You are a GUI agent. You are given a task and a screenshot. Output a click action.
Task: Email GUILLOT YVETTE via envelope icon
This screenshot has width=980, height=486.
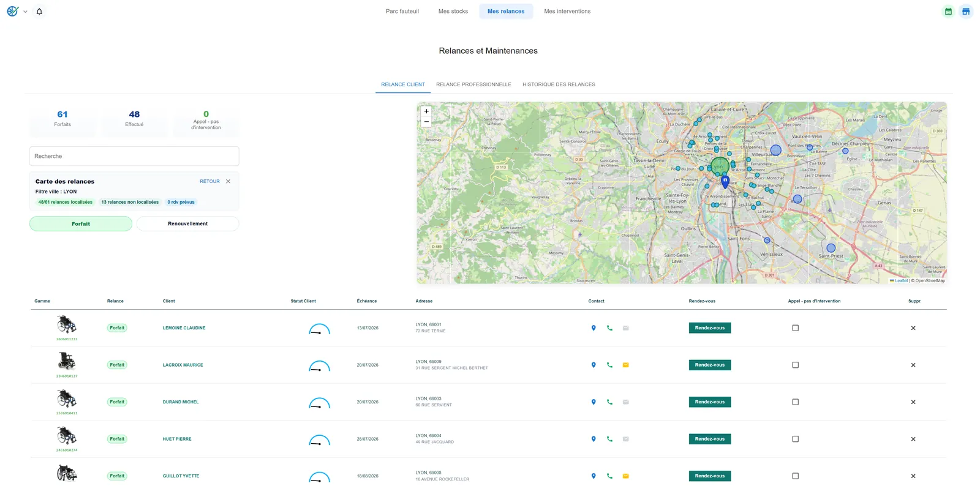click(x=625, y=476)
